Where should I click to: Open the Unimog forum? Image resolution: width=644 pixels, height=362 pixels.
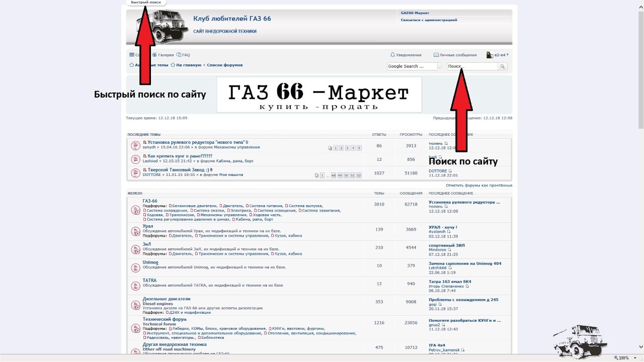point(150,262)
